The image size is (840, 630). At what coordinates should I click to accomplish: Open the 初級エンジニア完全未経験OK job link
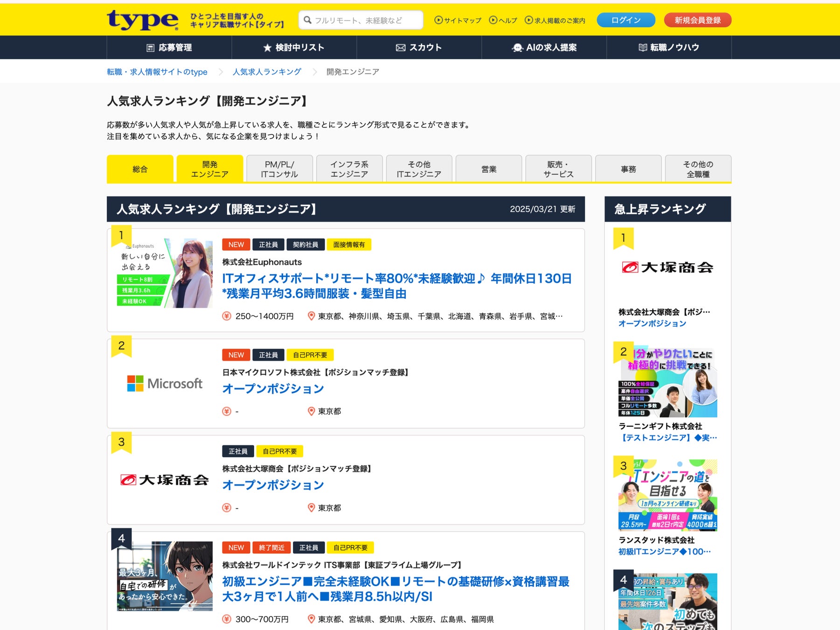396,589
